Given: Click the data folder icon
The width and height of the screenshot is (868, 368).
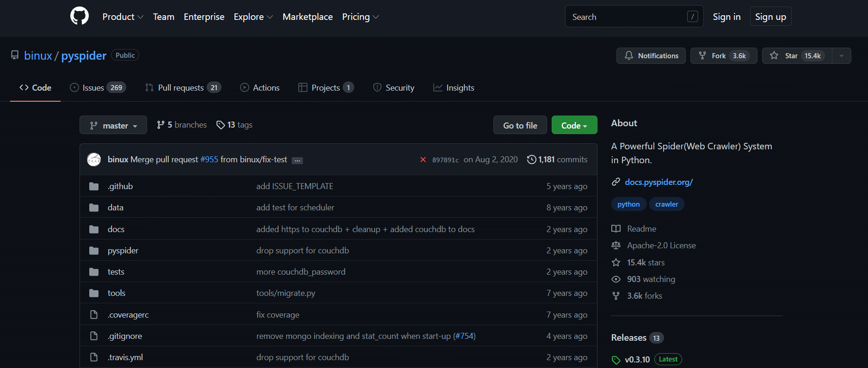Looking at the screenshot, I should (x=94, y=208).
